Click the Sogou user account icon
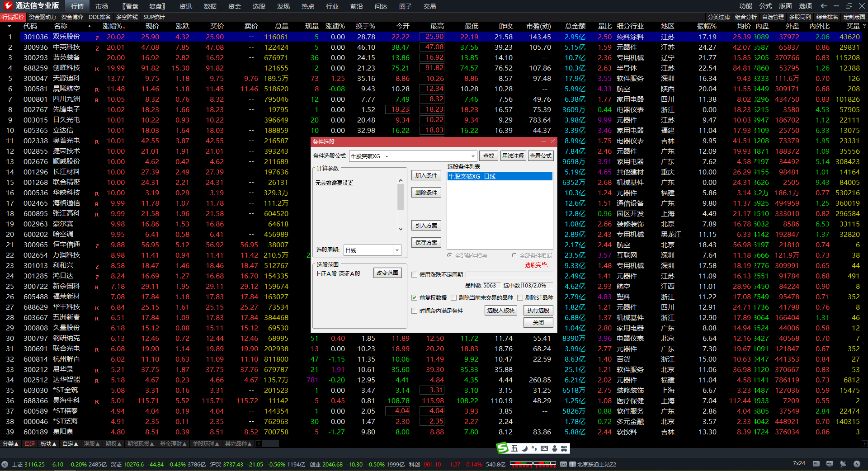Image resolution: width=868 pixels, height=471 pixels. coord(554,448)
